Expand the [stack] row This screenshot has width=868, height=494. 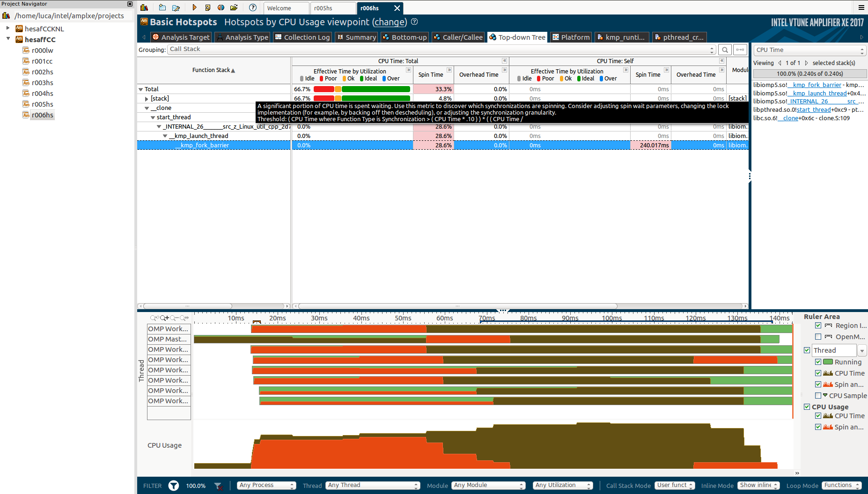tap(147, 99)
